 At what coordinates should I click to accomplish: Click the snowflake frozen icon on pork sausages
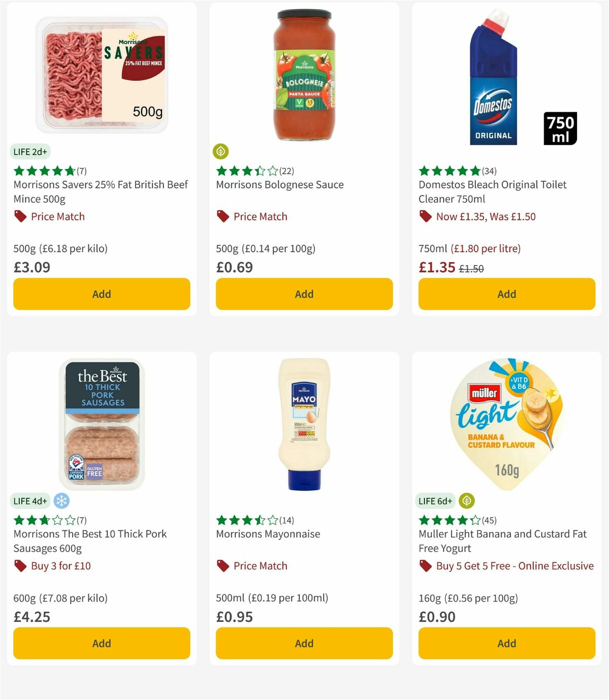[x=61, y=501]
